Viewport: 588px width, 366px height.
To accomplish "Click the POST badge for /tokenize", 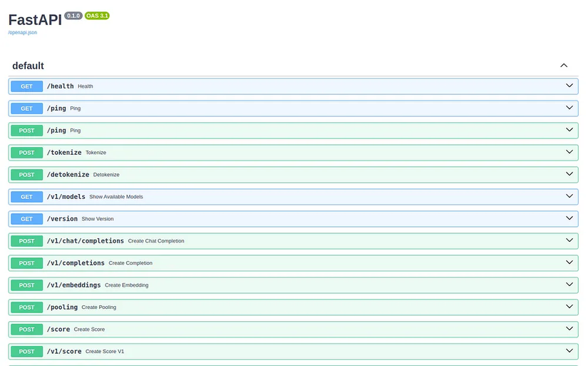I will pyautogui.click(x=26, y=153).
